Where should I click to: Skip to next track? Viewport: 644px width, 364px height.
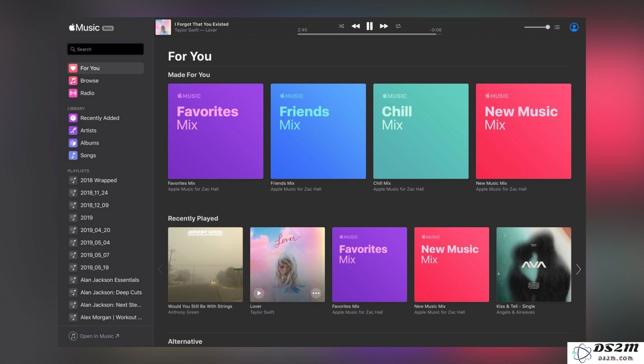pos(384,26)
